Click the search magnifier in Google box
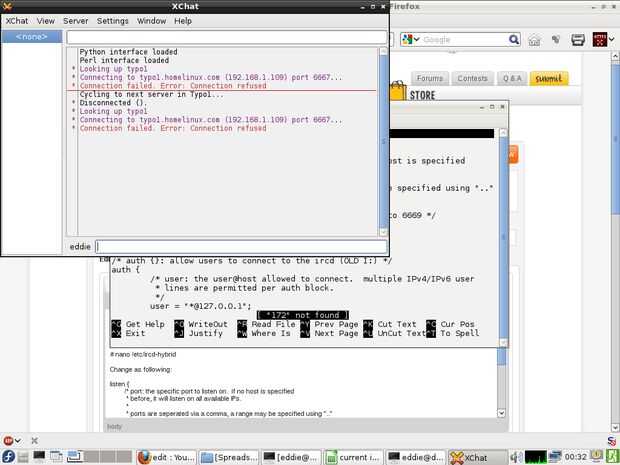Image resolution: width=620 pixels, height=465 pixels. click(x=514, y=40)
